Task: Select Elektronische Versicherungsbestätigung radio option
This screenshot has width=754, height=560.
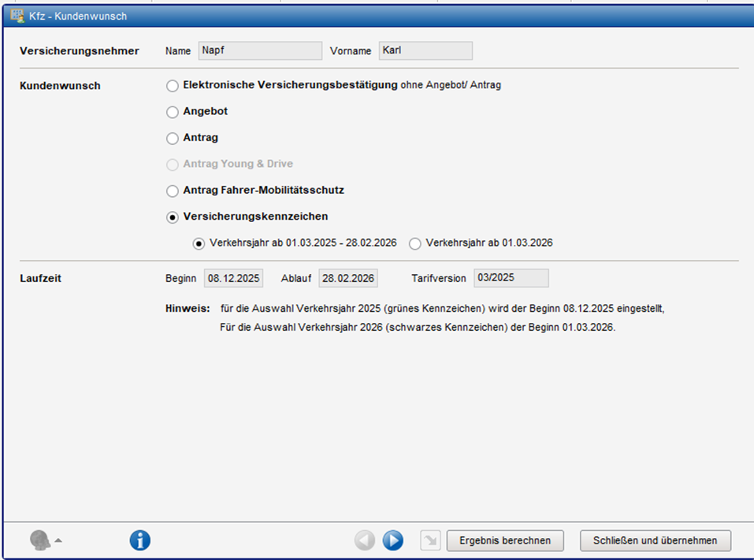Action: tap(173, 86)
